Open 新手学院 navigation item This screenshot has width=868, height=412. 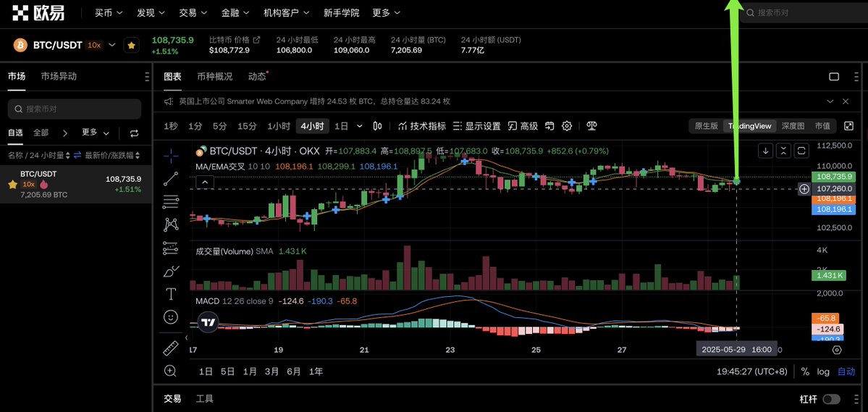pos(341,13)
